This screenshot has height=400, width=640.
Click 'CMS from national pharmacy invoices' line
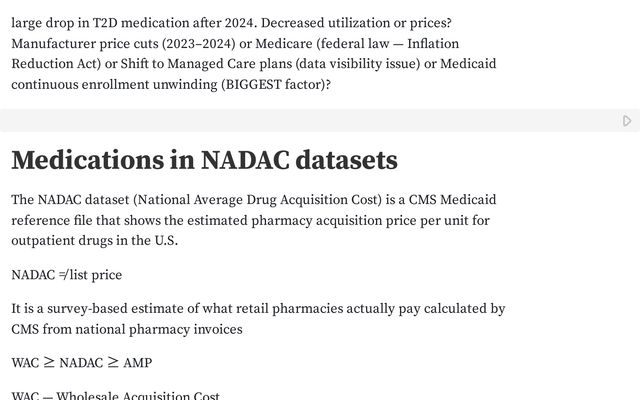point(126,329)
